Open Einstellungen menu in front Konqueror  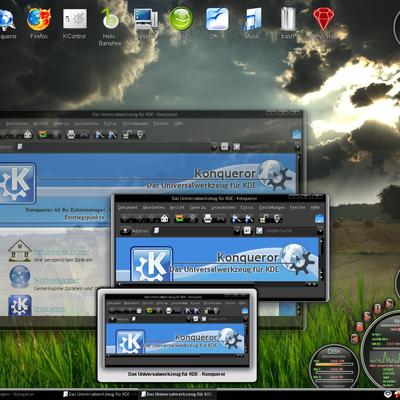point(272,208)
